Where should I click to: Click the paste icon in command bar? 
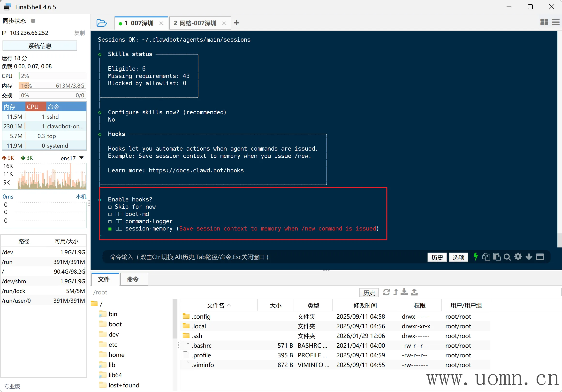pyautogui.click(x=496, y=257)
